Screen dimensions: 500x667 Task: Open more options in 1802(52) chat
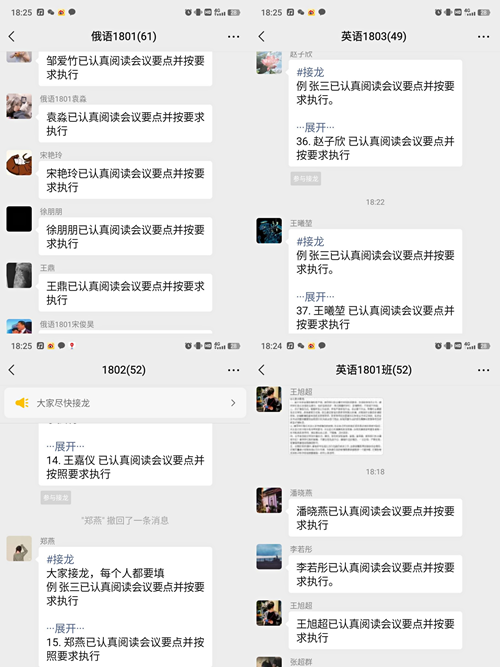(x=233, y=371)
